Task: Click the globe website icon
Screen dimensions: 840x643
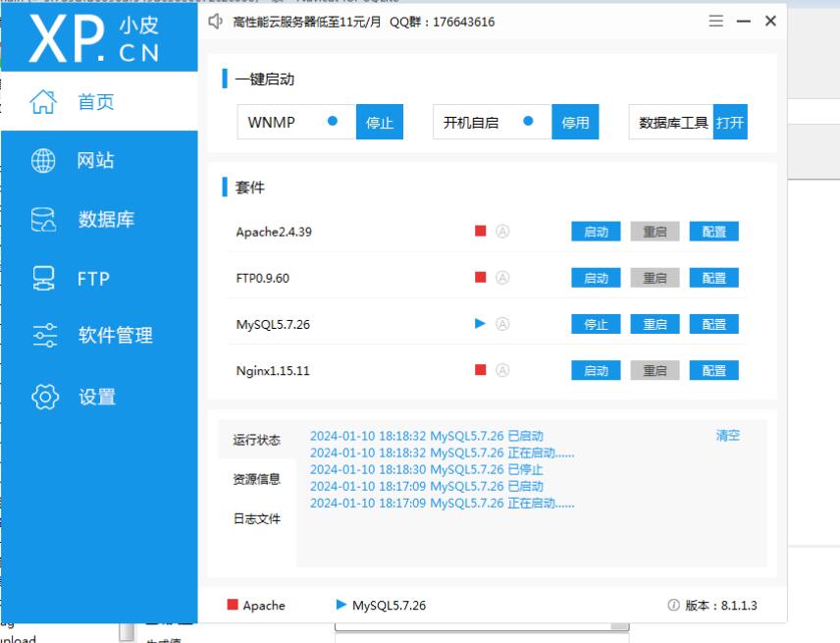Action: pos(43,160)
